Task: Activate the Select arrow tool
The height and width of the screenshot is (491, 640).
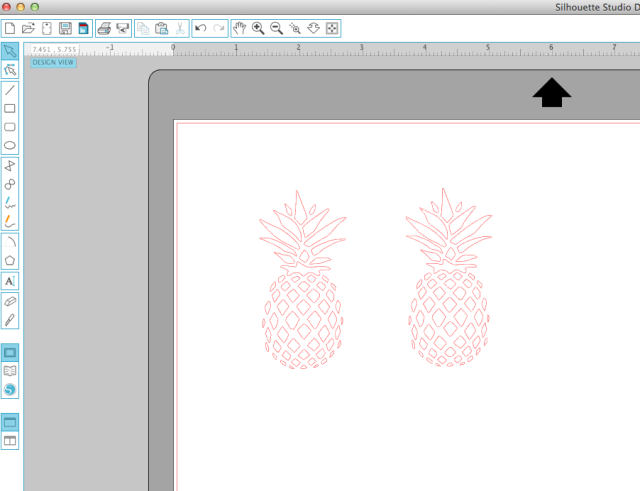Action: click(10, 51)
